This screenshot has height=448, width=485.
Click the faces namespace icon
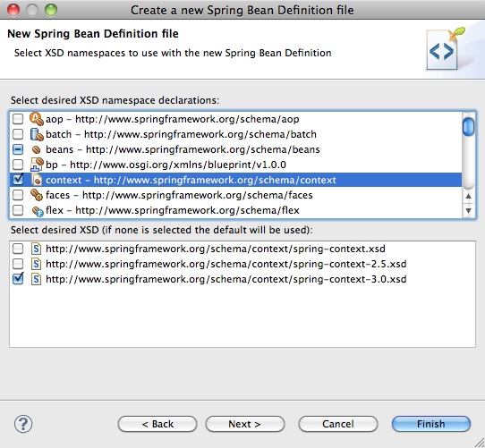pos(37,195)
